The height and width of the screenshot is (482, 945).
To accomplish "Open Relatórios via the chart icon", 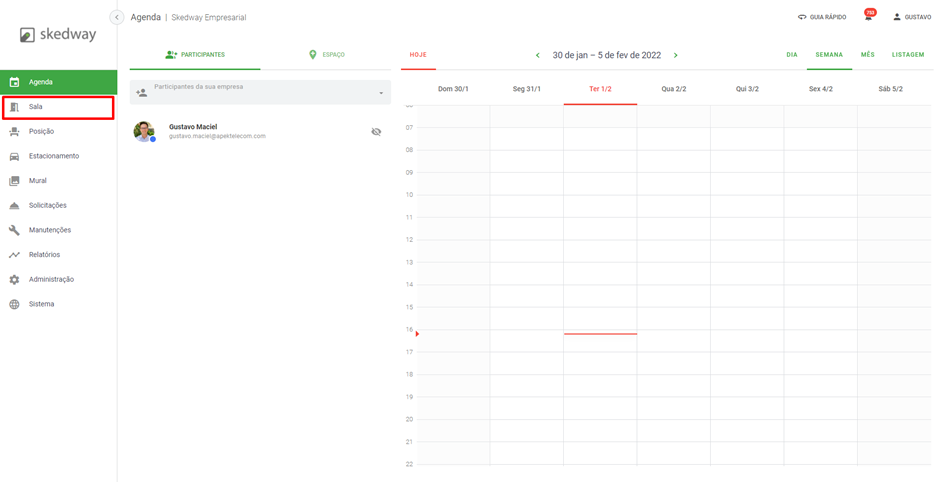I will (14, 255).
